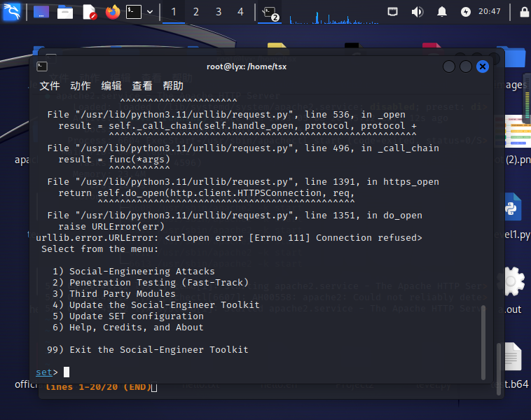Click 'Select from the menu:' text

tap(100, 249)
